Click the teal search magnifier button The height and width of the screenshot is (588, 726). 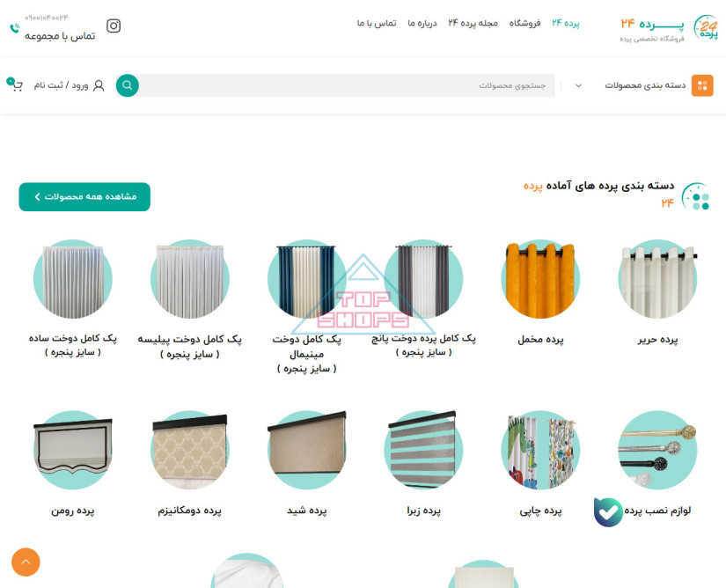tap(128, 85)
